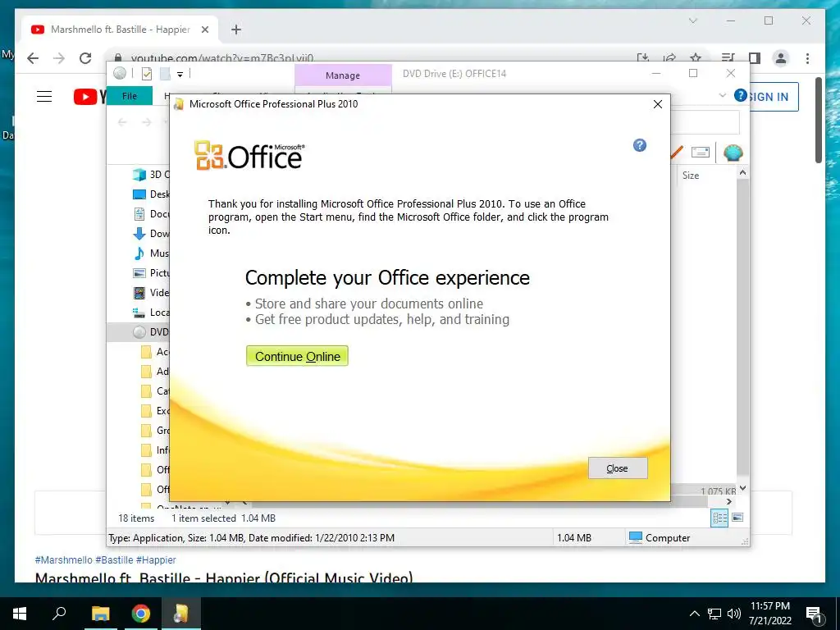
Task: Reload the YouTube page
Action: tap(85, 58)
